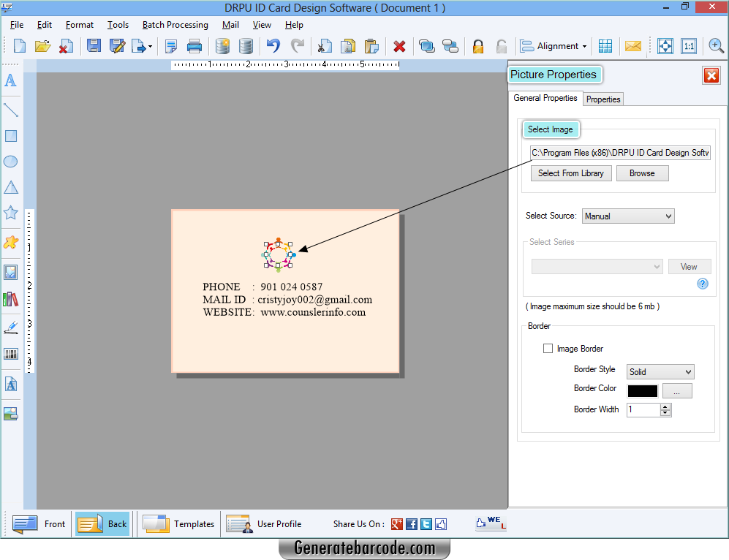This screenshot has width=729, height=560.
Task: Switch to the Front card view
Action: (38, 523)
